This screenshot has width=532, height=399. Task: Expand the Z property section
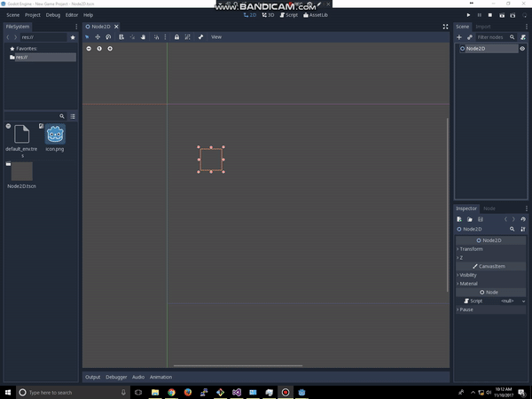point(490,258)
